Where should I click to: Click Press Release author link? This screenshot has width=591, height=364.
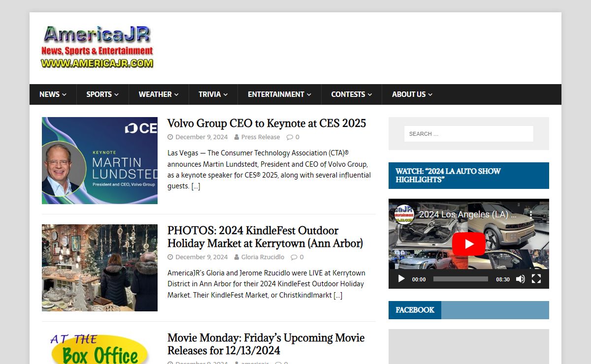[261, 137]
